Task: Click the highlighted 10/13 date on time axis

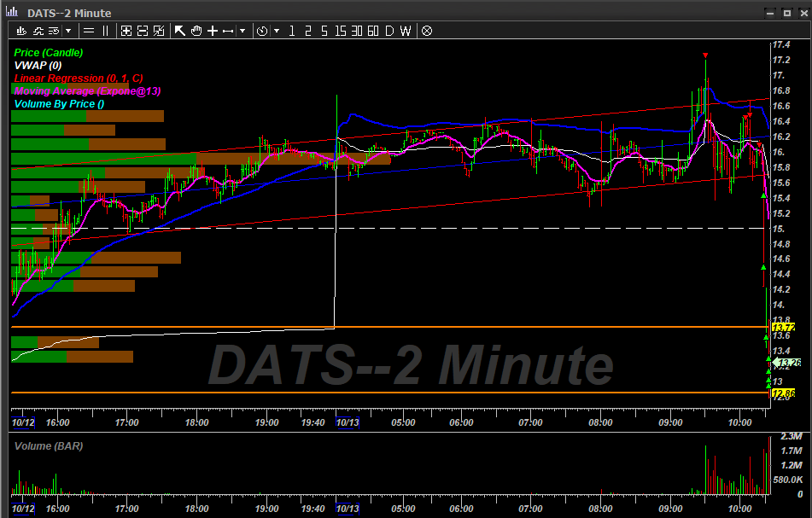Action: [347, 422]
